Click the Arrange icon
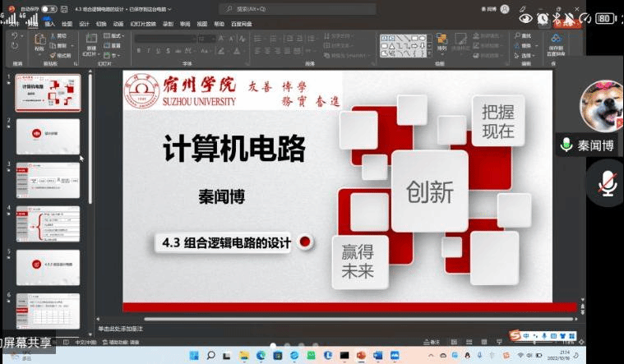 pos(441,43)
